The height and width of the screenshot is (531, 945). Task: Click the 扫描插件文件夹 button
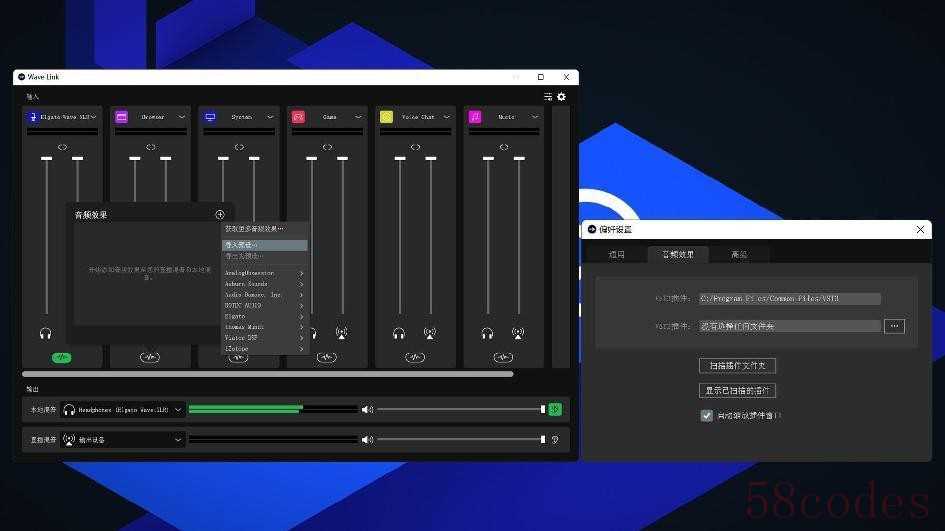[737, 366]
